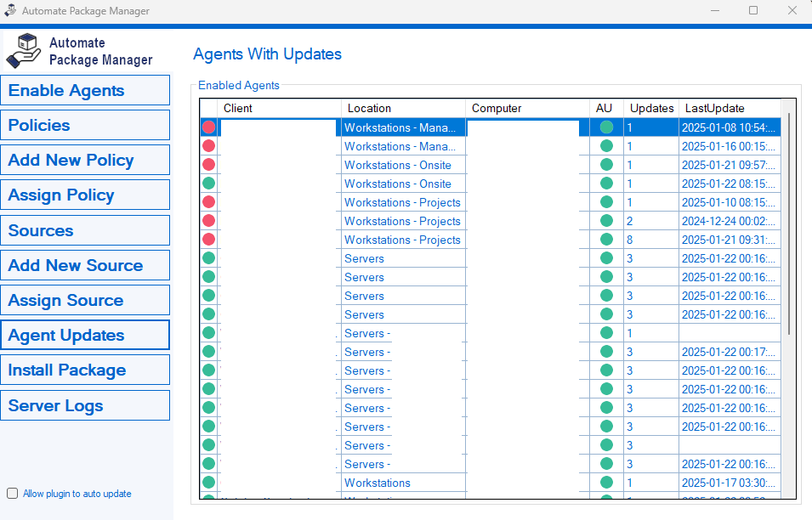The width and height of the screenshot is (812, 520).
Task: Open the Install Package section
Action: [x=85, y=370]
